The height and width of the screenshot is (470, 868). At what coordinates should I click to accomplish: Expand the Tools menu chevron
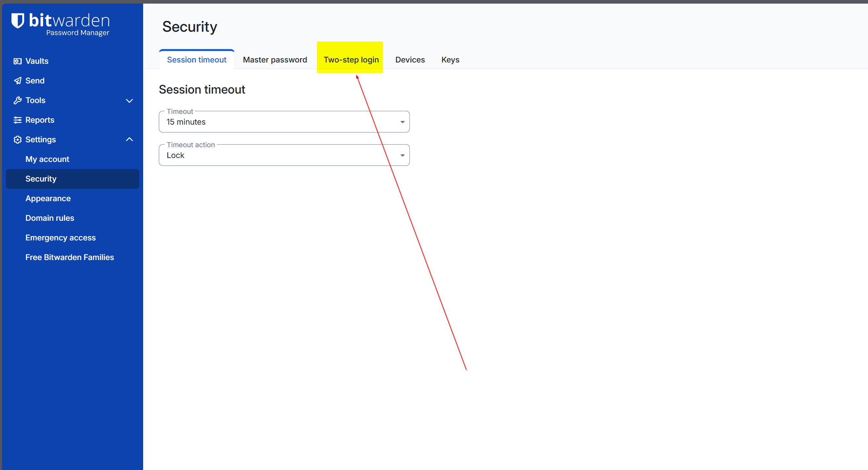pyautogui.click(x=129, y=101)
